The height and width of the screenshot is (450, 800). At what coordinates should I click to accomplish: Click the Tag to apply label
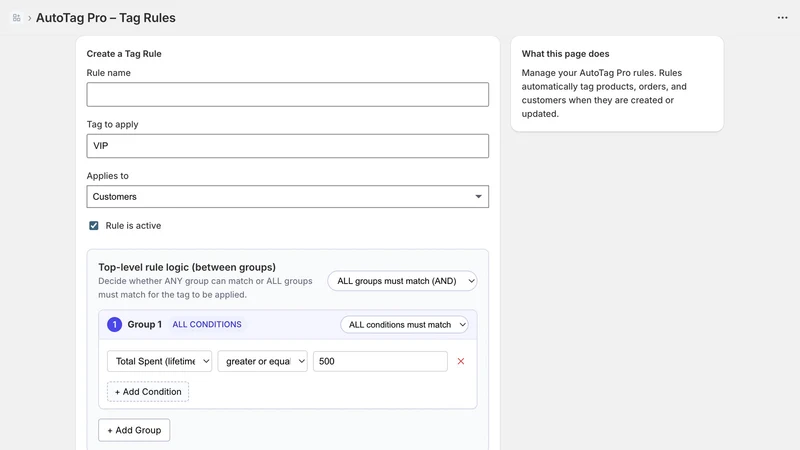point(112,124)
